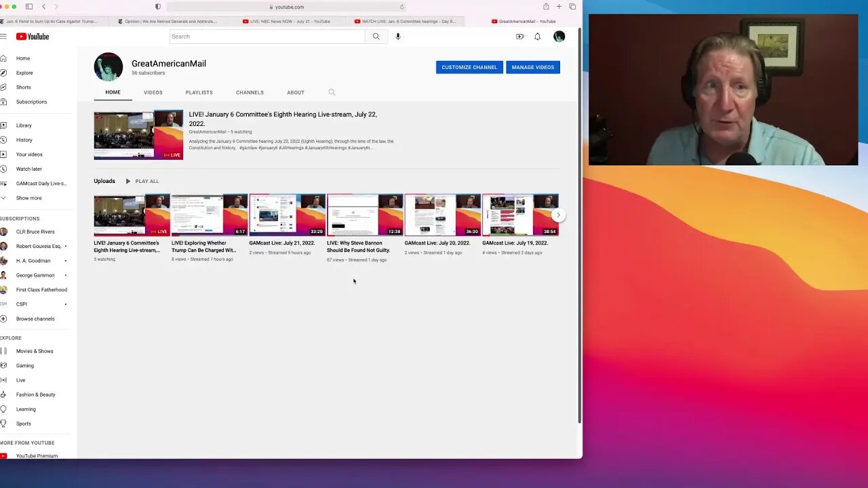
Task: Click the Safari sidebar toggle icon
Action: pos(29,7)
